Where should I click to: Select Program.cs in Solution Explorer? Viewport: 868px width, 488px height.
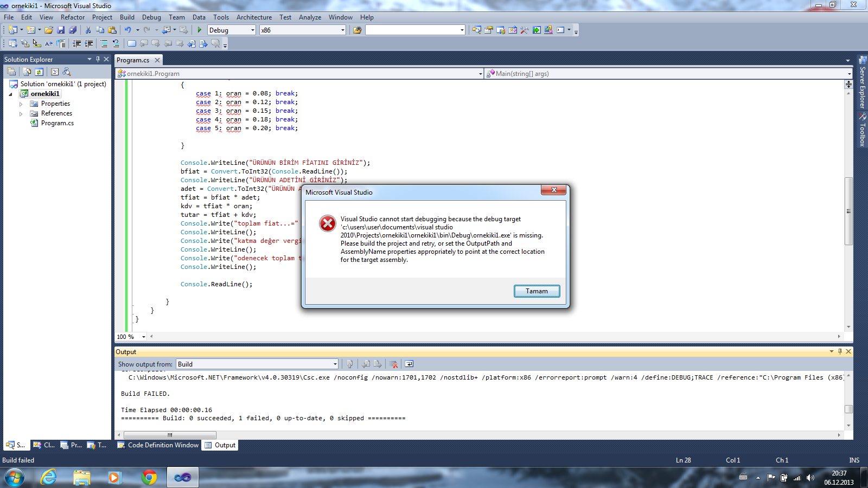coord(58,123)
